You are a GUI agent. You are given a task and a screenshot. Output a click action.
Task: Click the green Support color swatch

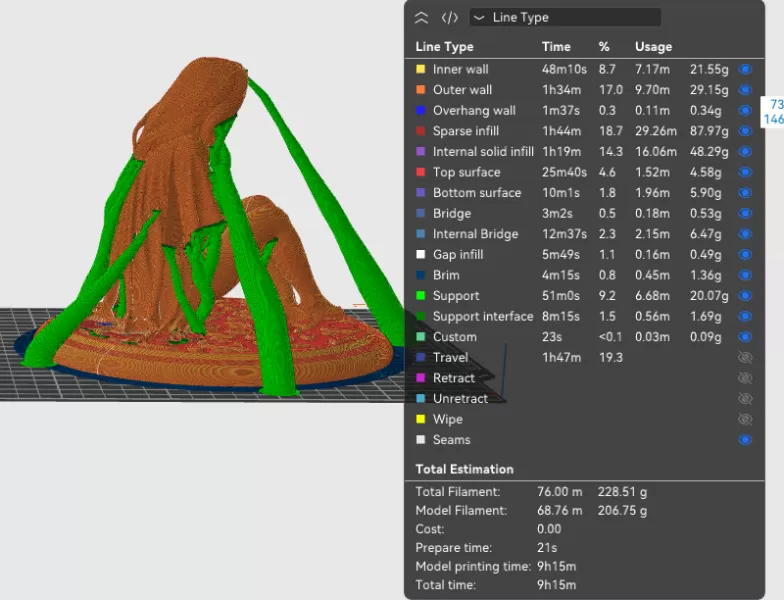coord(421,295)
